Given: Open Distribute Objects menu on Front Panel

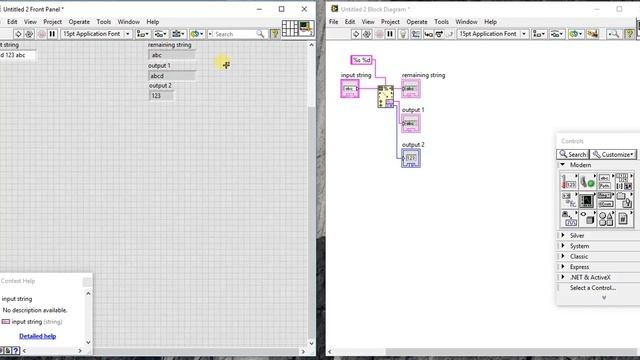Looking at the screenshot, I should coord(160,34).
